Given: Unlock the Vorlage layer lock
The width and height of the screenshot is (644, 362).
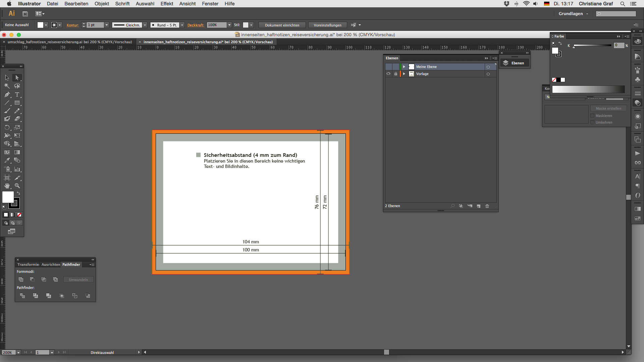Looking at the screenshot, I should tap(396, 74).
